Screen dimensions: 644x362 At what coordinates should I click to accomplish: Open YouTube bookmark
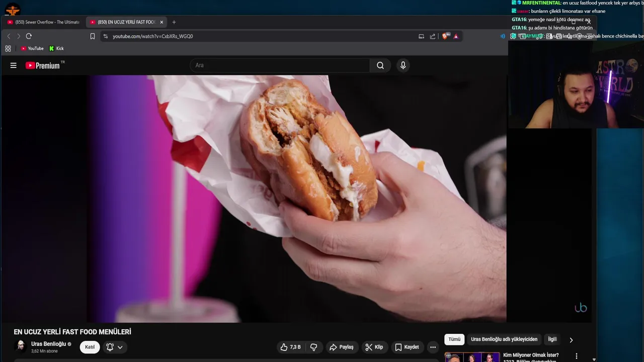32,49
